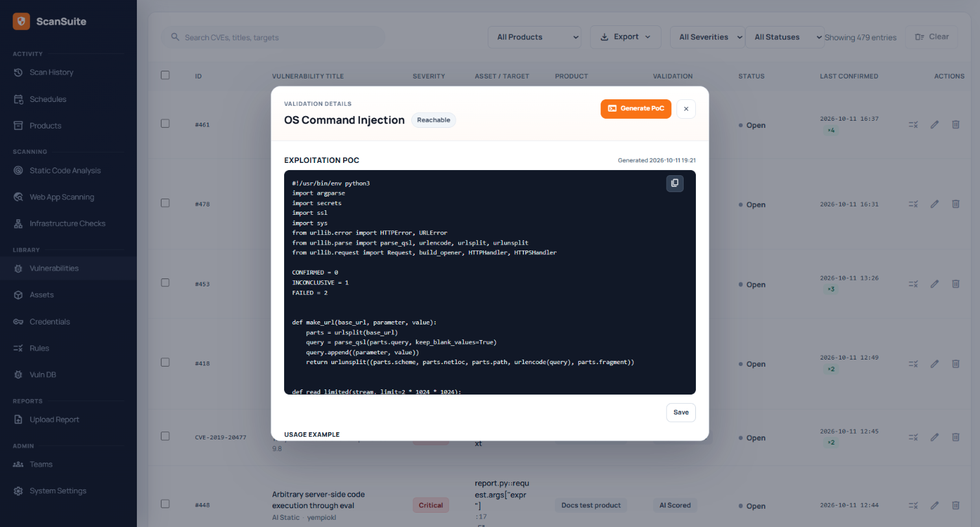The height and width of the screenshot is (527, 980).
Task: Open Scan History in sidebar
Action: click(x=51, y=72)
